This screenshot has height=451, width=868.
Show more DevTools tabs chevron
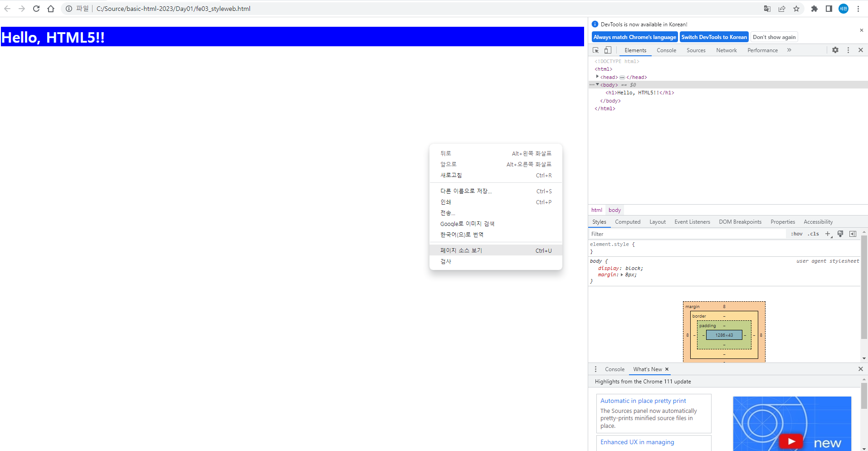coord(789,50)
